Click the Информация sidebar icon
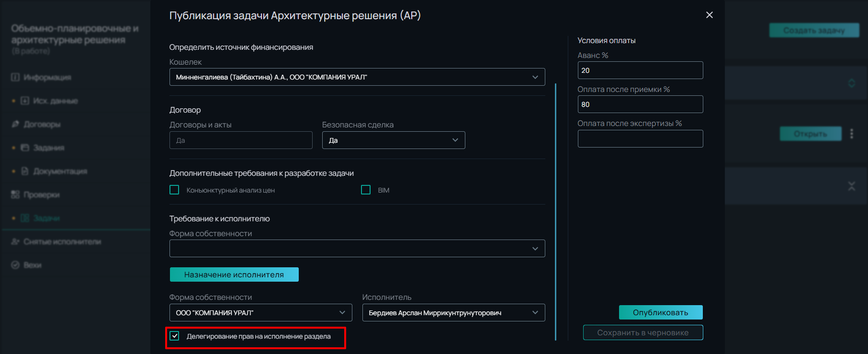Image resolution: width=868 pixels, height=354 pixels. (15, 77)
